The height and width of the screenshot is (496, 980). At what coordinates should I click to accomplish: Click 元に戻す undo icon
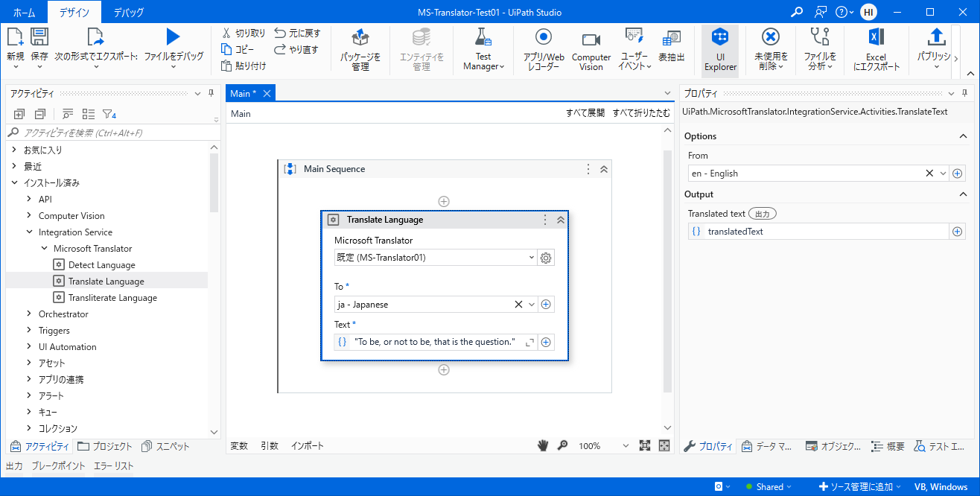coord(280,33)
